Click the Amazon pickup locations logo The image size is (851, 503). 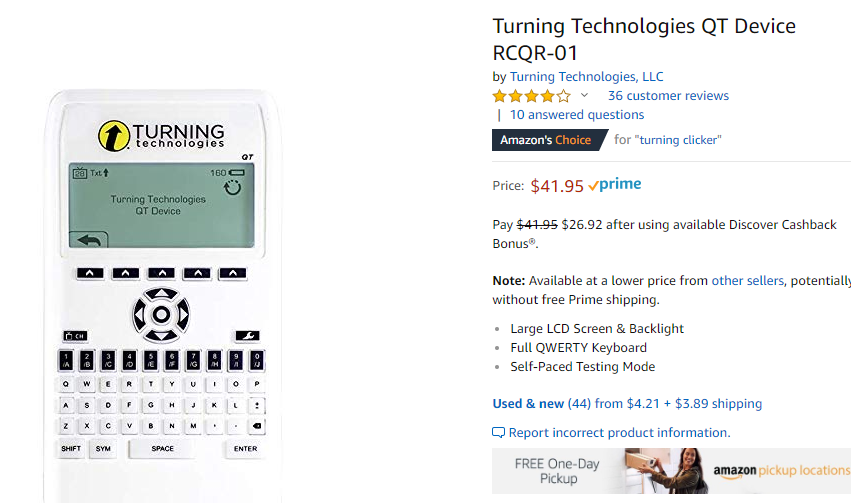coord(780,471)
